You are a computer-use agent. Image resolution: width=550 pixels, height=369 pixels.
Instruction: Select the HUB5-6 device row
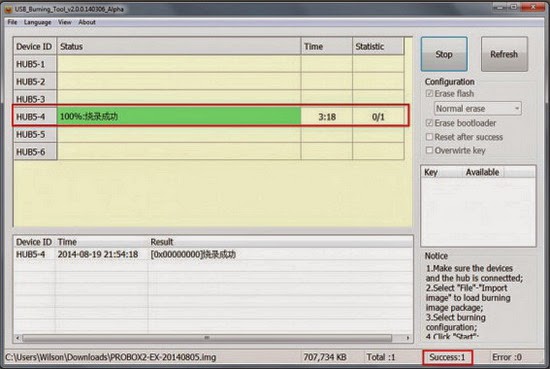pos(209,152)
